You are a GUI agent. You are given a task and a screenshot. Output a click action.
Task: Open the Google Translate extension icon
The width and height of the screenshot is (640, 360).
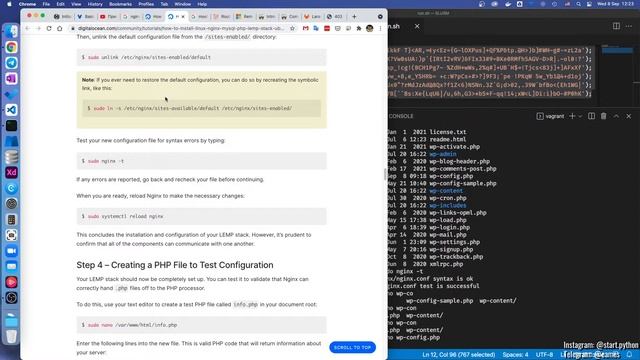pyautogui.click(x=316, y=28)
